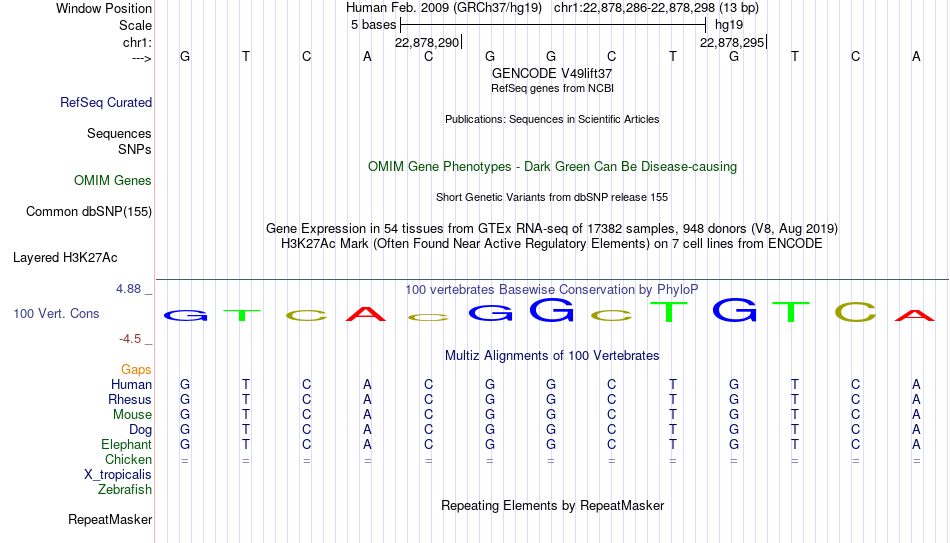Viewport: 950px width, 543px height.
Task: Click the 22,878,295 position marker
Action: (733, 42)
